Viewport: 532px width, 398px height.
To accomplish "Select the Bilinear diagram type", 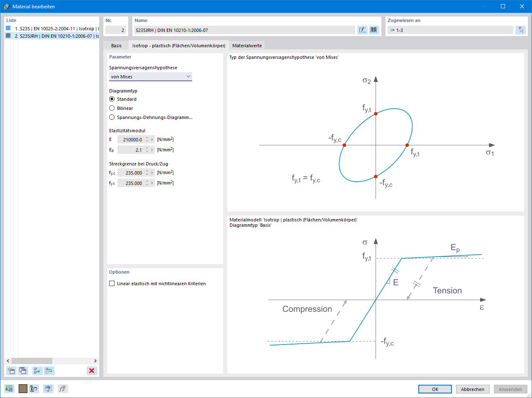I will coord(112,108).
